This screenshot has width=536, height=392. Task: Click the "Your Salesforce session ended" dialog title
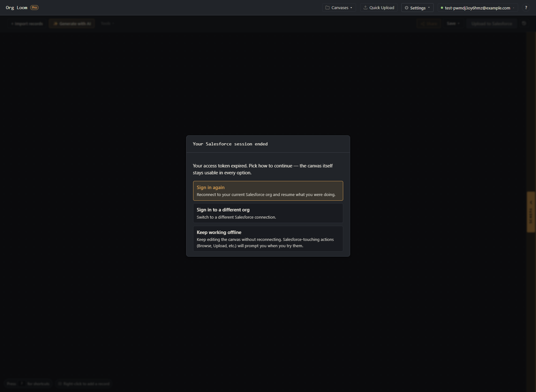point(230,144)
